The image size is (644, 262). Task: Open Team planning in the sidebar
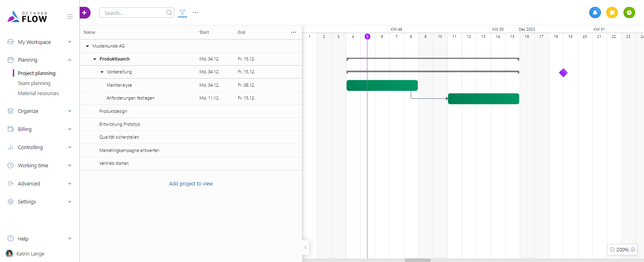(x=34, y=83)
